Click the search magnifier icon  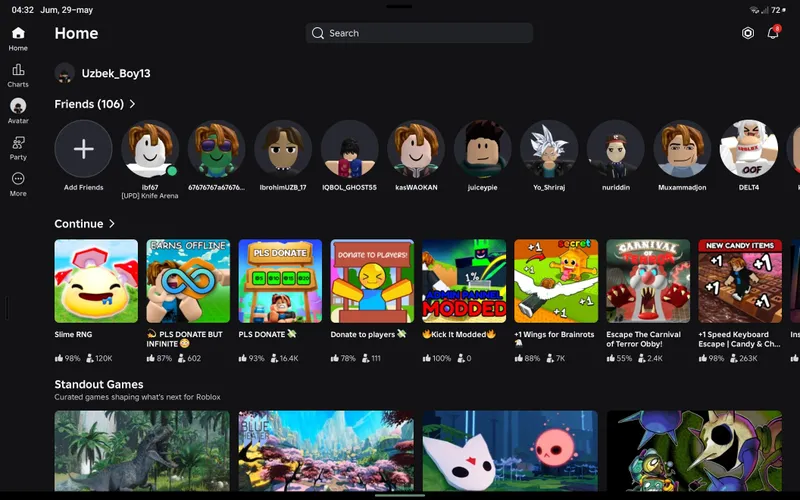317,33
